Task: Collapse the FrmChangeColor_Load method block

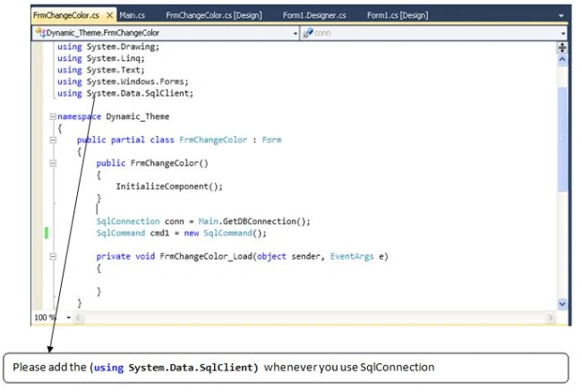Action: coord(53,257)
